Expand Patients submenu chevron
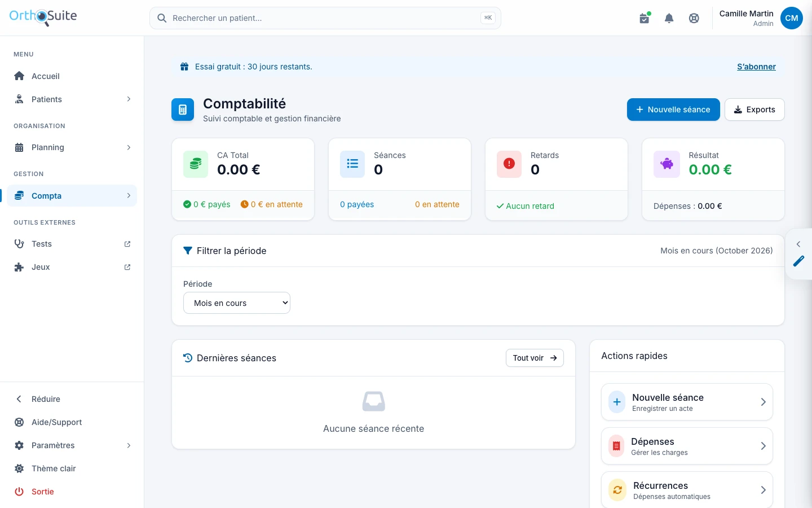The width and height of the screenshot is (812, 508). [x=129, y=99]
